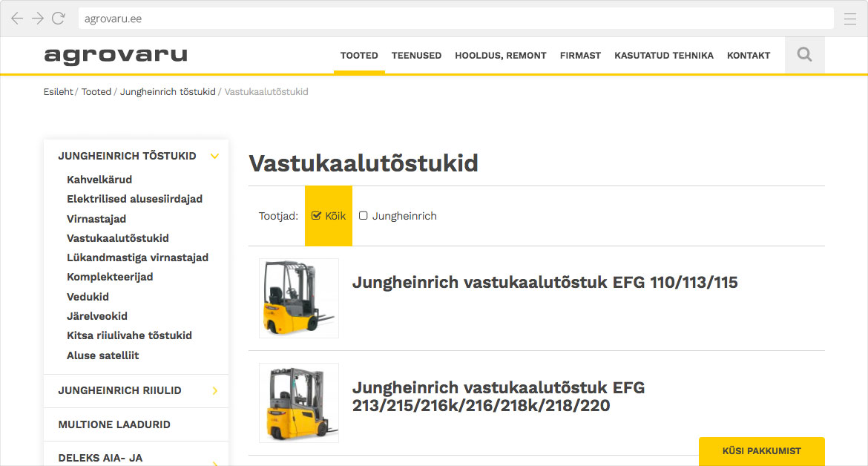Open Aluse satelliit category

click(x=102, y=355)
